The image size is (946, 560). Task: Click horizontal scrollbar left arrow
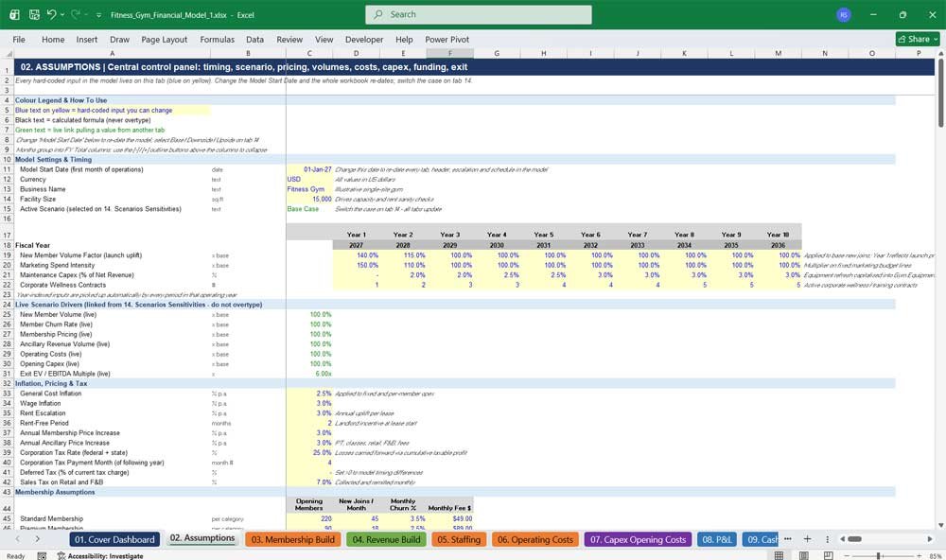tap(842, 539)
